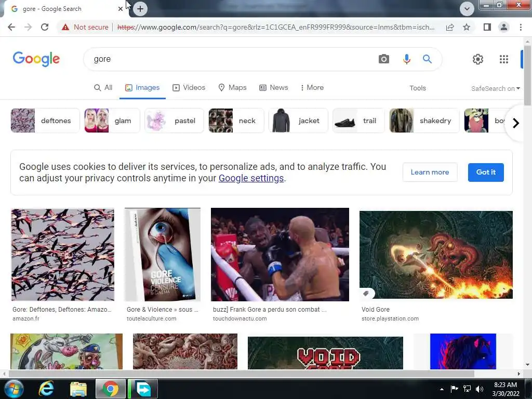532x399 pixels.
Task: Open the Chrome three-dot menu
Action: tap(521, 27)
